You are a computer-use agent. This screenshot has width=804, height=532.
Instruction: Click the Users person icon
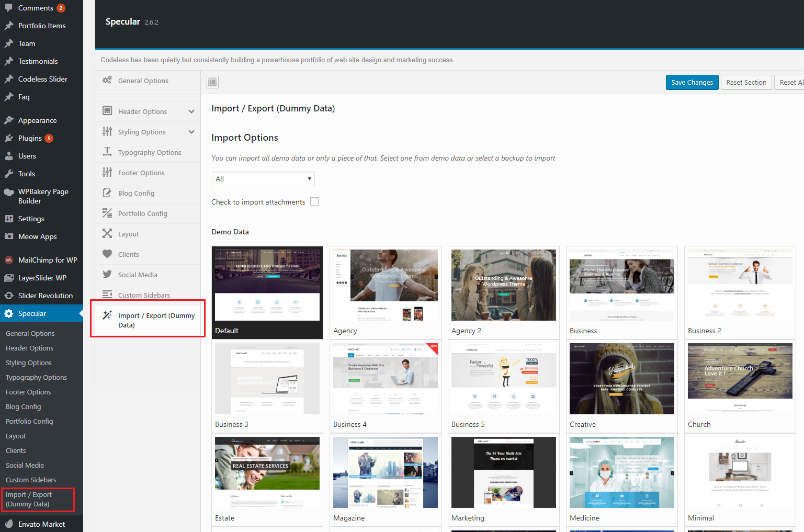click(9, 156)
